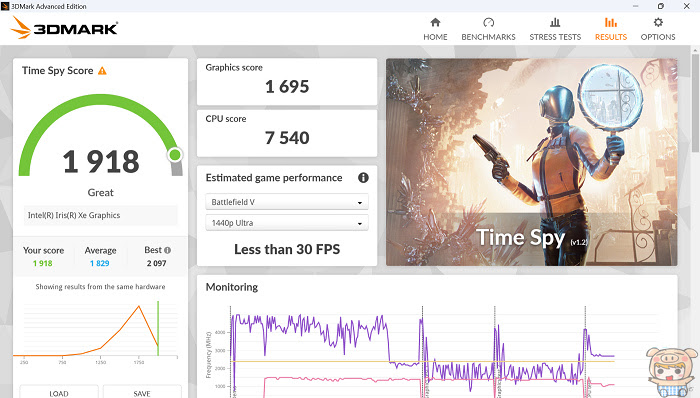Click the SAVE result button

[142, 392]
